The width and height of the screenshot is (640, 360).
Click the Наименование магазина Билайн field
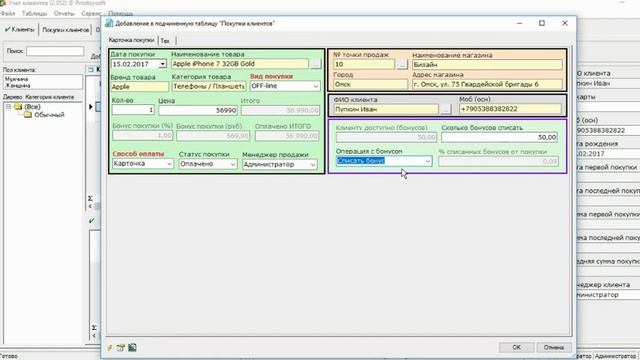pyautogui.click(x=487, y=64)
